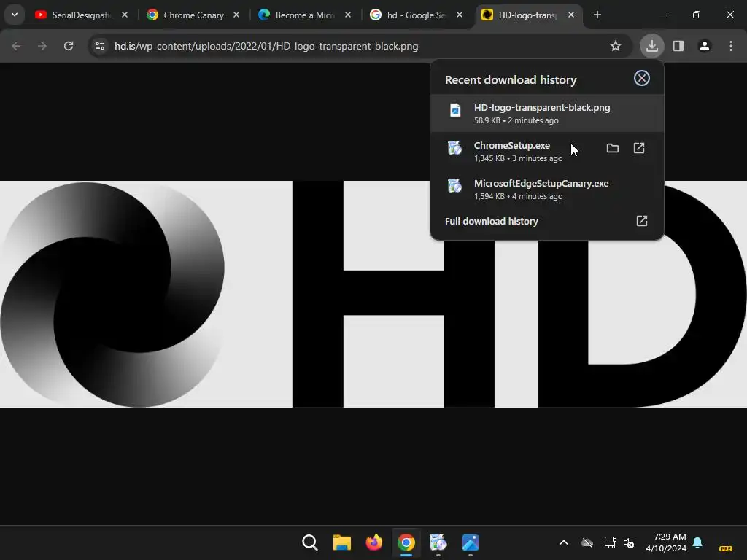747x560 pixels.
Task: Open the network status tray icon
Action: [611, 542]
